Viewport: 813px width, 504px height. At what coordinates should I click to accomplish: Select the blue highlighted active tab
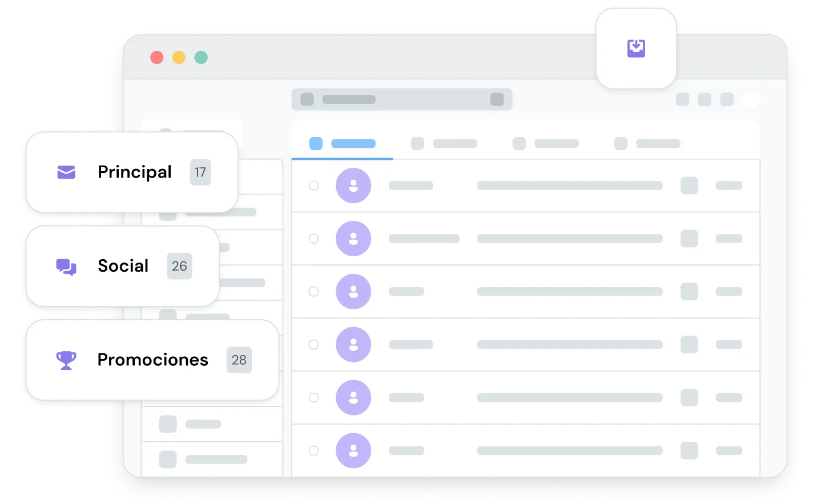pyautogui.click(x=342, y=144)
